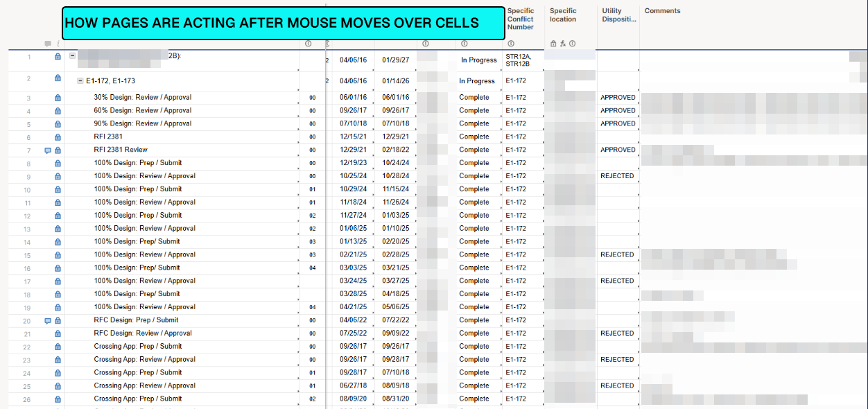Click the lock icon on row 26
Screen dimensions: 868x409
click(58, 399)
